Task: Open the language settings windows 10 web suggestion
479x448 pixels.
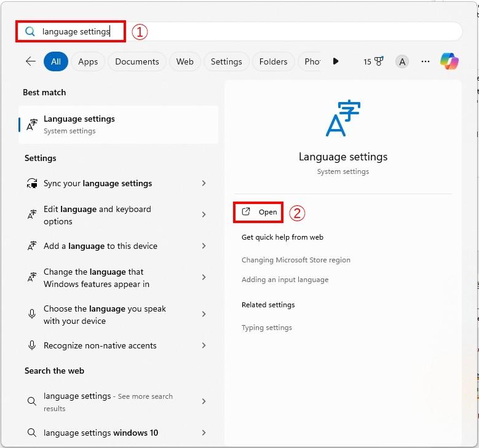Action: [117, 433]
